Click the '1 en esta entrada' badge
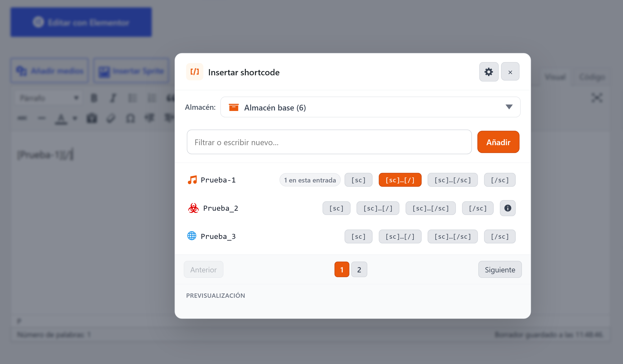 (x=310, y=180)
